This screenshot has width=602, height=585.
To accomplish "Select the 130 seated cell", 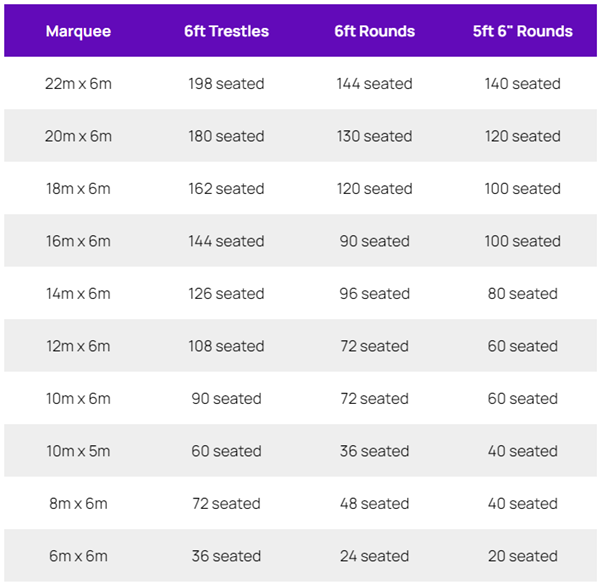I will click(374, 136).
